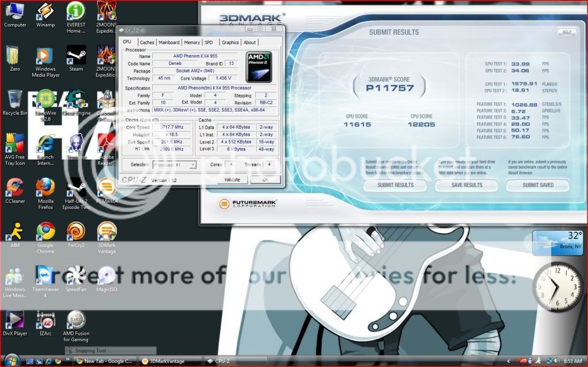588x367 pixels.
Task: Click Submit Saved in 3DMark Vantage
Action: [x=538, y=185]
